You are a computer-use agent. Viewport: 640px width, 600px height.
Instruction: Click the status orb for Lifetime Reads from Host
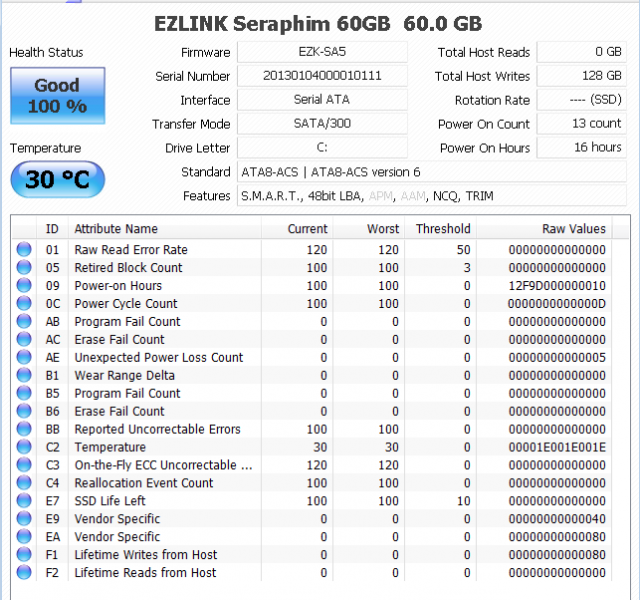pos(24,573)
